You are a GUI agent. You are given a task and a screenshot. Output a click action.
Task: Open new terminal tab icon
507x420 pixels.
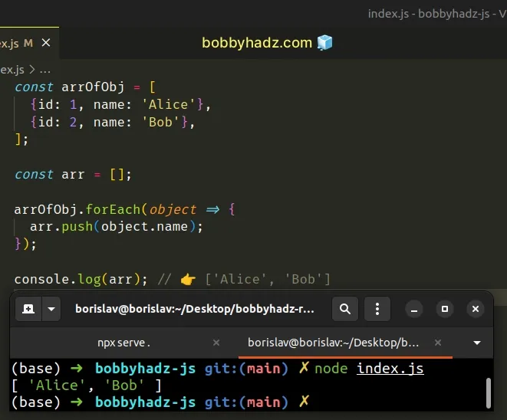(x=28, y=309)
